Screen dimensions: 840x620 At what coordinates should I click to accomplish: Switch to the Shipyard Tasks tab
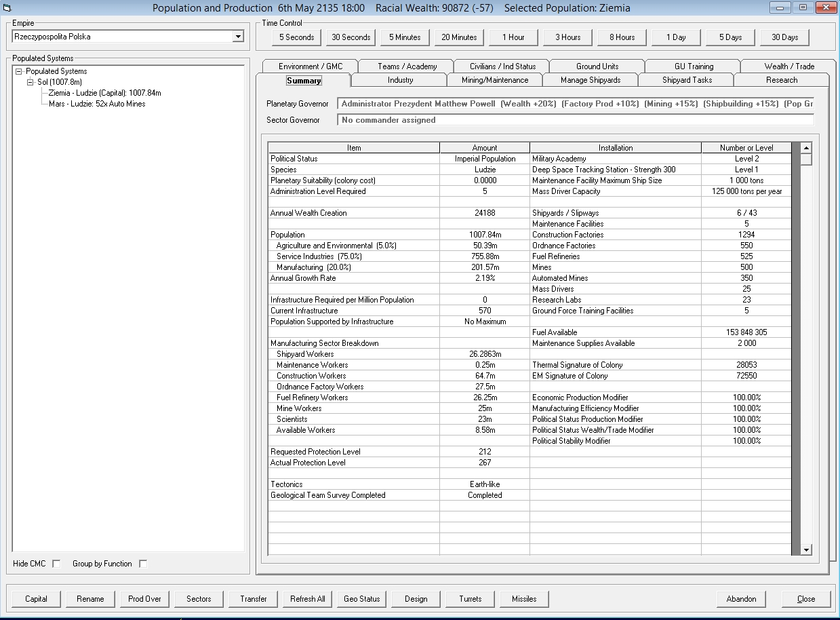pos(687,80)
